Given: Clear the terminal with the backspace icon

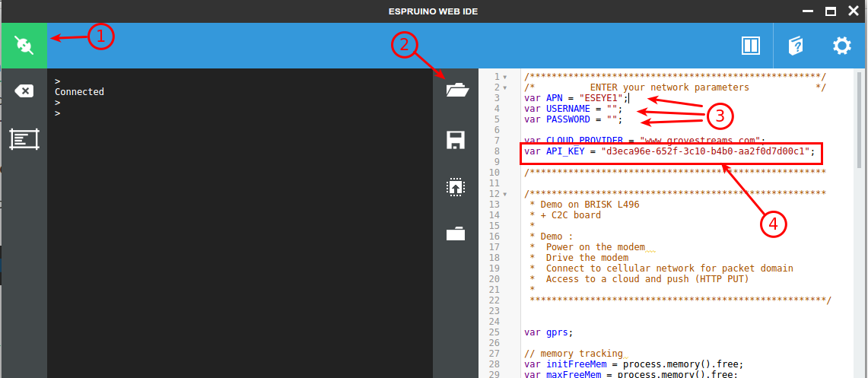Looking at the screenshot, I should point(24,91).
